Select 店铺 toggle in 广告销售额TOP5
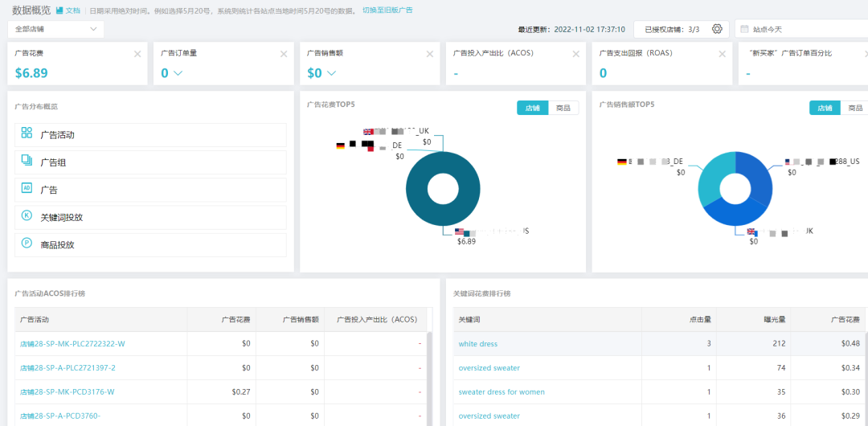Viewport: 868px width, 426px height. (825, 108)
